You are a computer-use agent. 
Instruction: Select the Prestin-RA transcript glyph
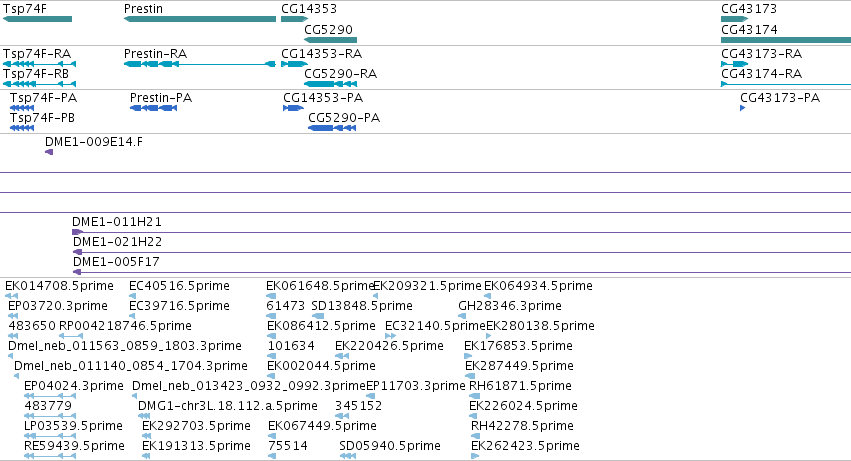(200, 64)
